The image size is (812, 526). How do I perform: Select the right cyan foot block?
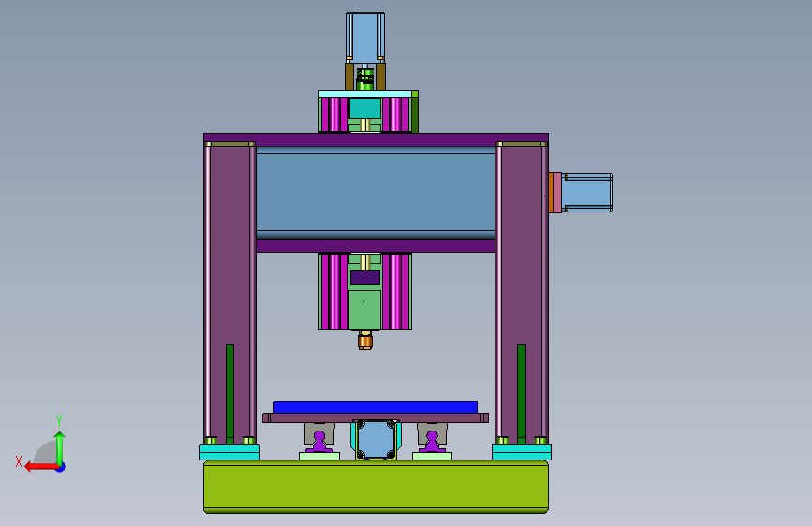click(522, 452)
